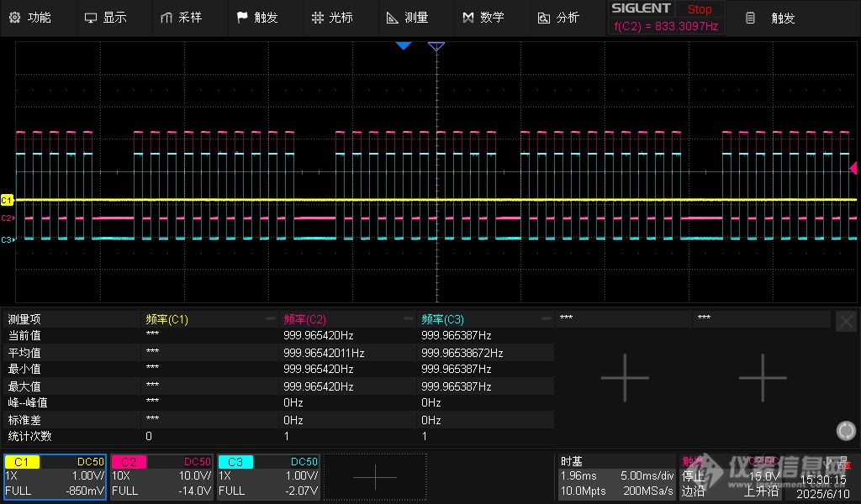Toggle channel C1 info box
Viewport: 861px width, 504px height.
(x=55, y=476)
